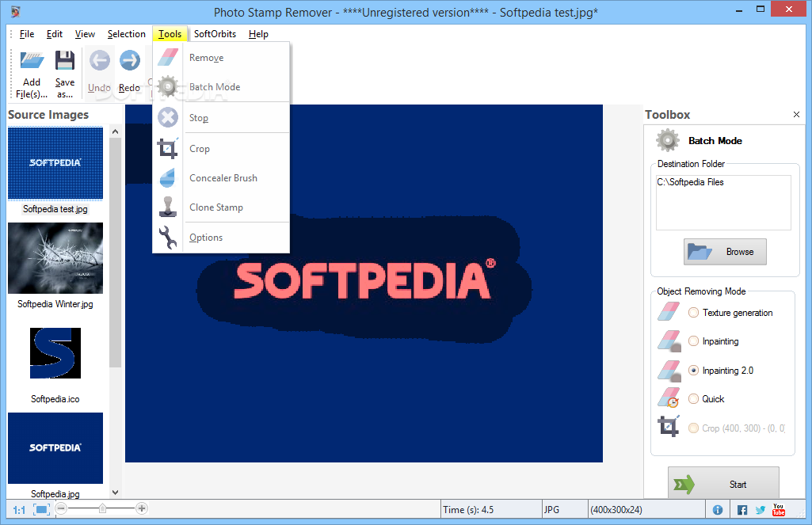This screenshot has height=525, width=812.
Task: Open the Twitter link icon
Action: pos(761,510)
